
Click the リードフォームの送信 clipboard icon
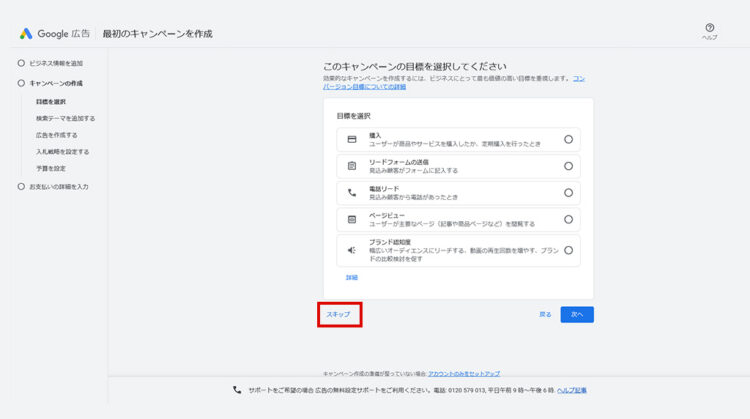coord(352,166)
